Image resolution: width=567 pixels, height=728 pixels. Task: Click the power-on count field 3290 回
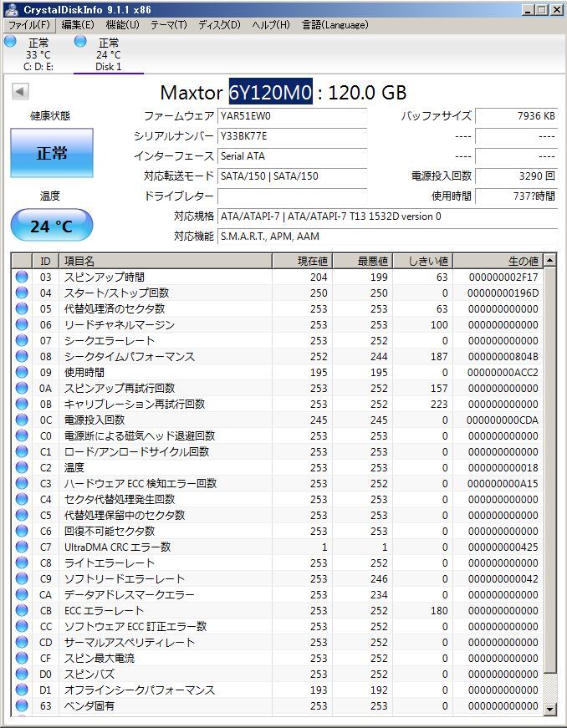(516, 176)
